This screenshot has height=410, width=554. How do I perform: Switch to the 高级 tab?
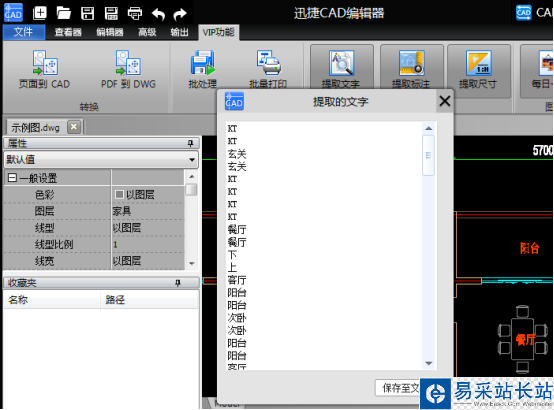[x=147, y=32]
